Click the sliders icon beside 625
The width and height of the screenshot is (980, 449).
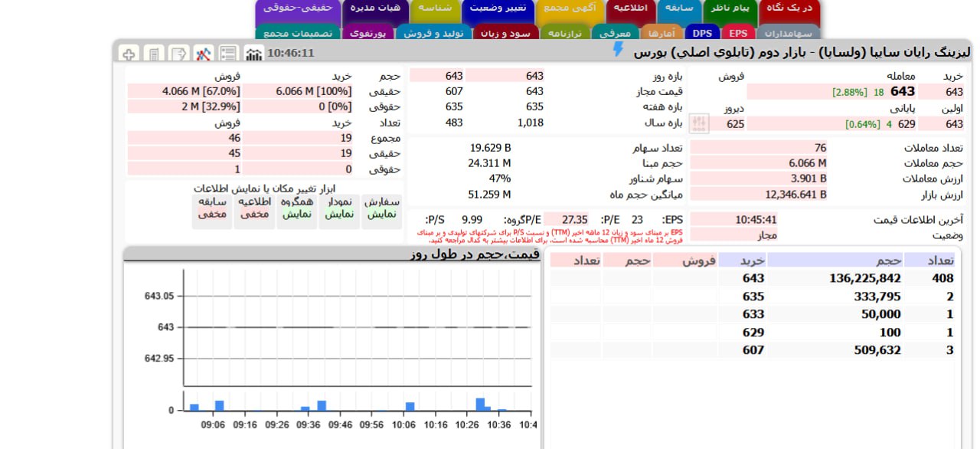tap(699, 123)
